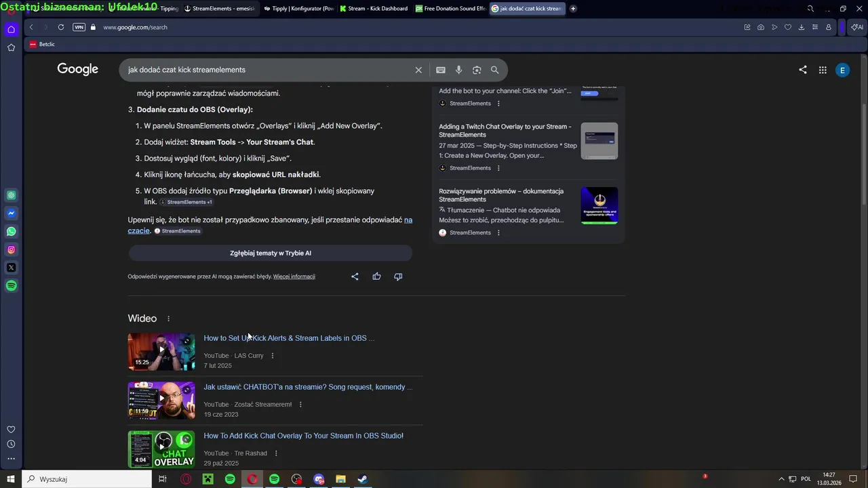Switch to the Stream - Kick Dashboard tab
Viewport: 868px width, 488px height.
coord(374,9)
